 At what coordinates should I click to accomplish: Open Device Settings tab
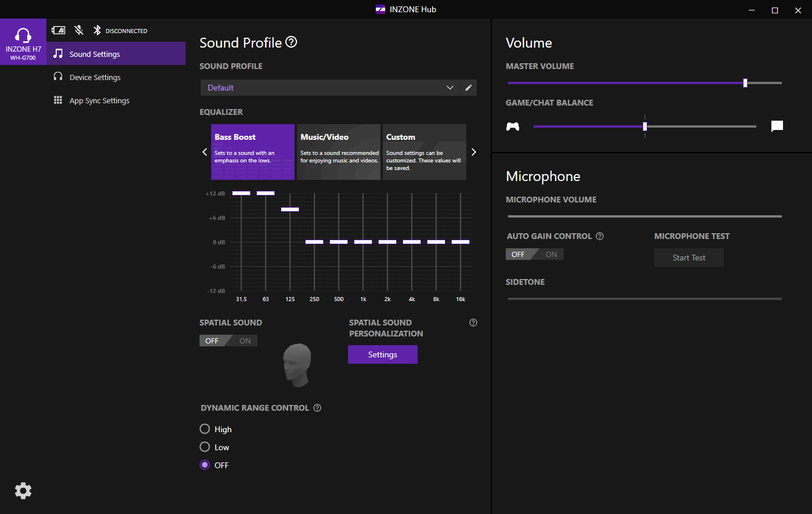click(116, 77)
